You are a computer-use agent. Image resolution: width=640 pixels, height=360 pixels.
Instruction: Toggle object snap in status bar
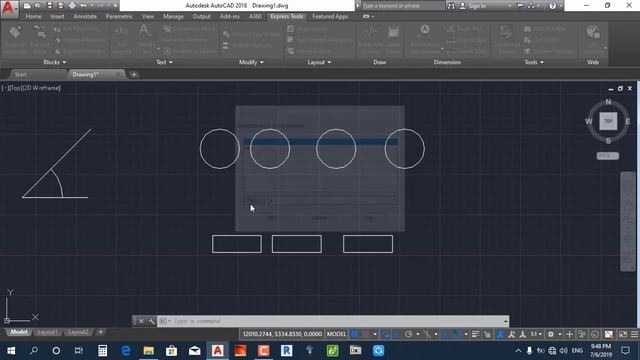point(457,334)
